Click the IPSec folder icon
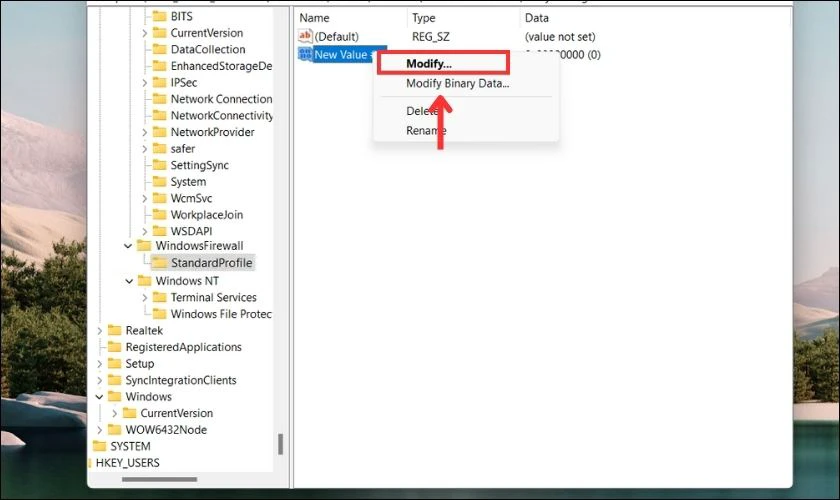The height and width of the screenshot is (500, 840). [160, 83]
